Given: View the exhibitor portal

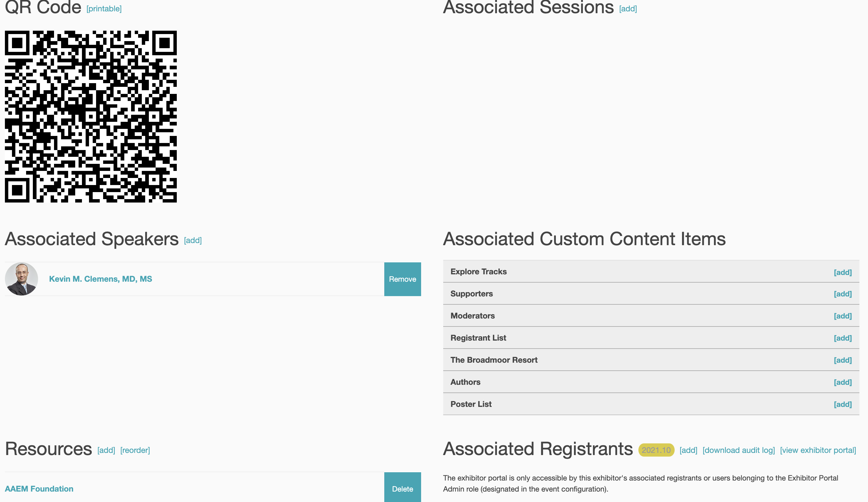Looking at the screenshot, I should pos(818,450).
